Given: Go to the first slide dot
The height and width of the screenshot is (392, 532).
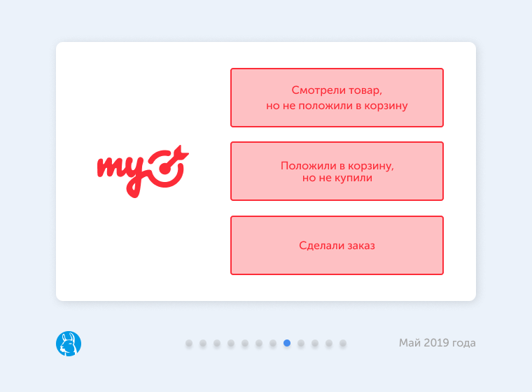Looking at the screenshot, I should 189,343.
